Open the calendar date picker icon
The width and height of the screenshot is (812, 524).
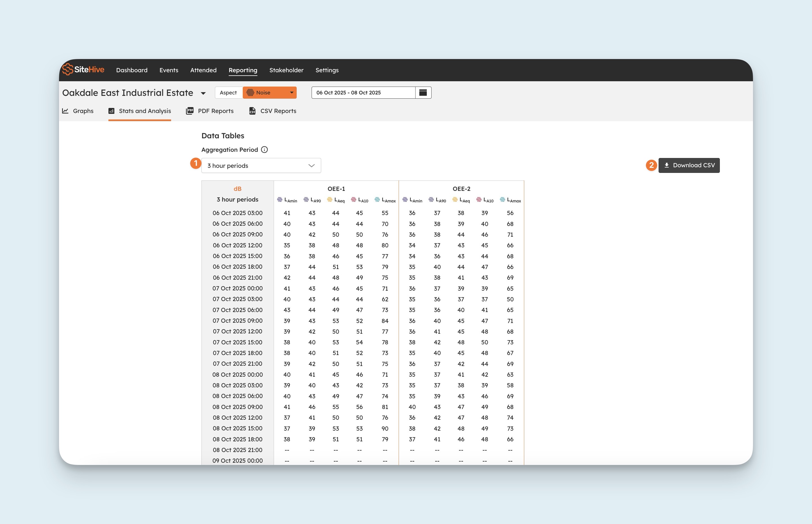click(423, 92)
